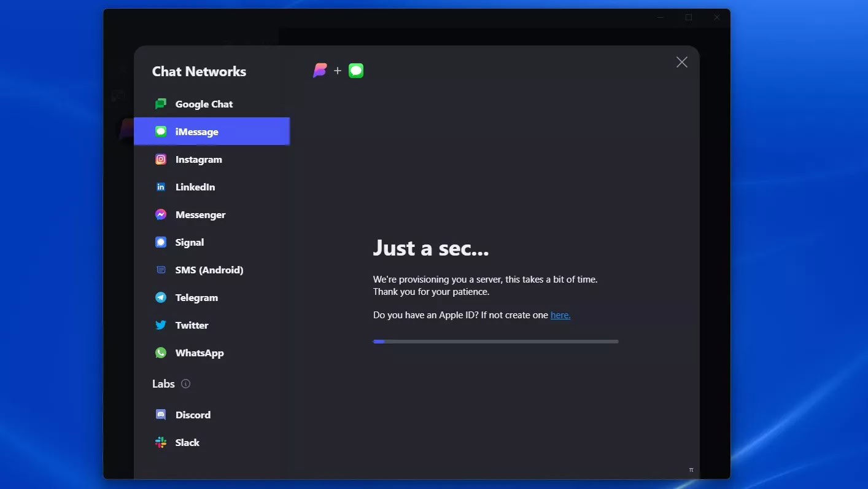Image resolution: width=868 pixels, height=489 pixels.
Task: Click the Messenger logo icon
Action: [161, 214]
